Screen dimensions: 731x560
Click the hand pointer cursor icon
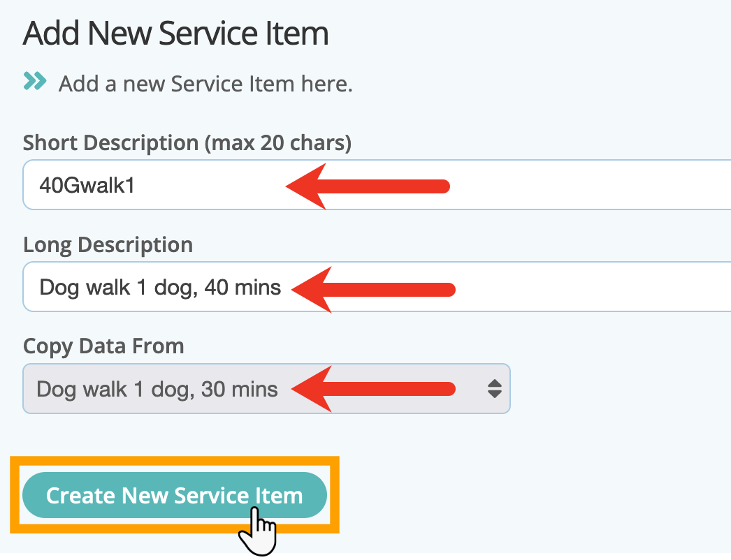click(x=257, y=531)
